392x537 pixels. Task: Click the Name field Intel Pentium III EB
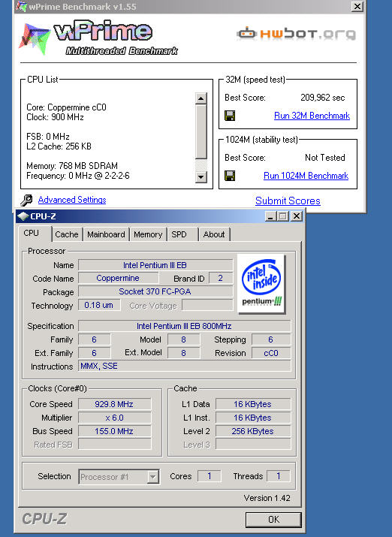[x=155, y=265]
